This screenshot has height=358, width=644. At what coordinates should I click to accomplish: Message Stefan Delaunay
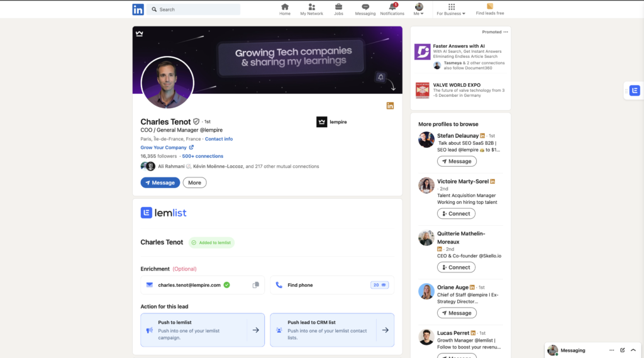(x=457, y=161)
